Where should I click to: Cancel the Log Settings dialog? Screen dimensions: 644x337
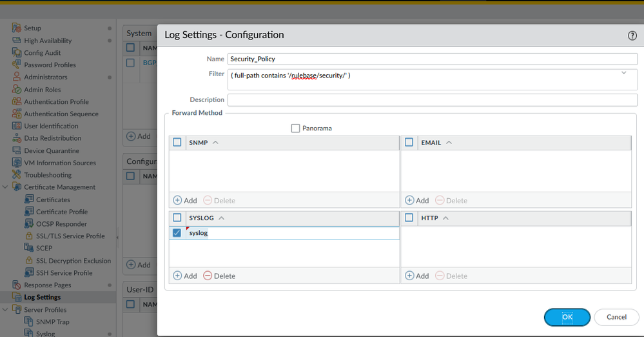[616, 317]
